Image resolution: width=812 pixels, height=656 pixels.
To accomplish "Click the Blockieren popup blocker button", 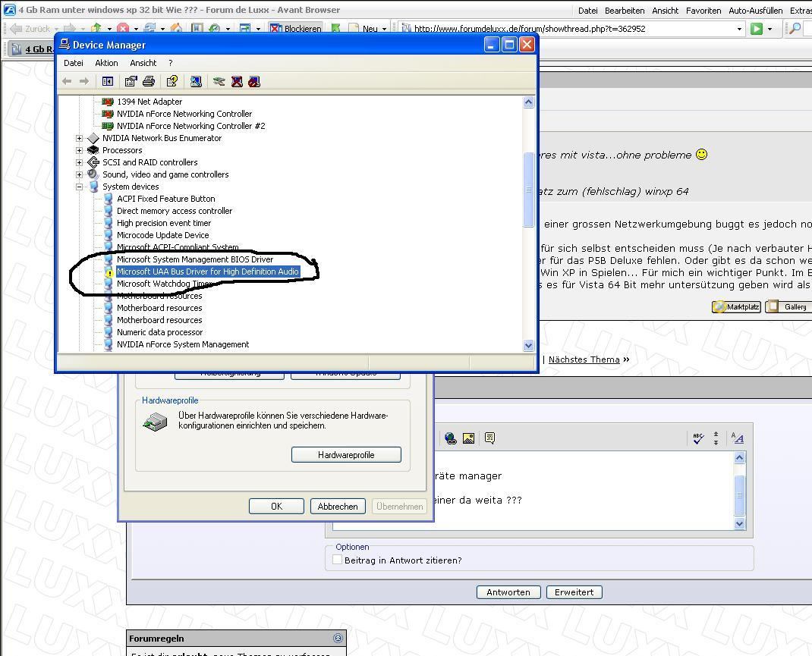I will tap(296, 29).
